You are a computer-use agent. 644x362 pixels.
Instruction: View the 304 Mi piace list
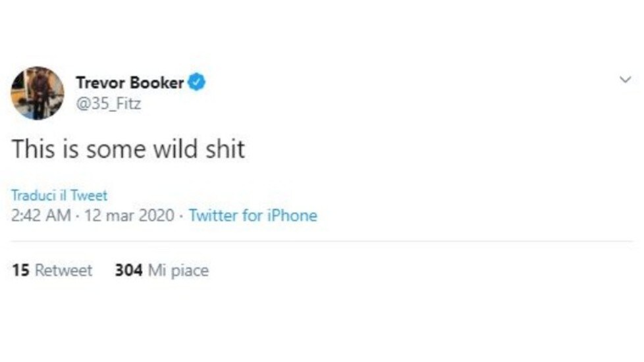coord(162,271)
